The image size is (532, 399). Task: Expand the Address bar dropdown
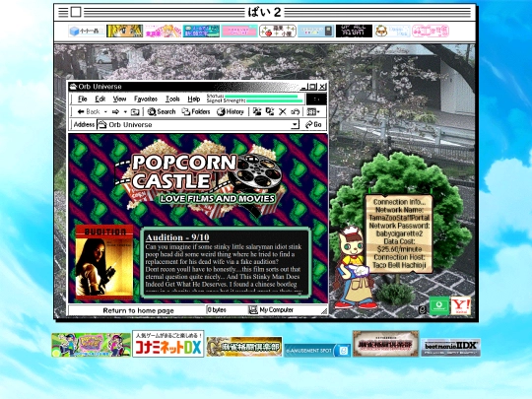click(295, 124)
